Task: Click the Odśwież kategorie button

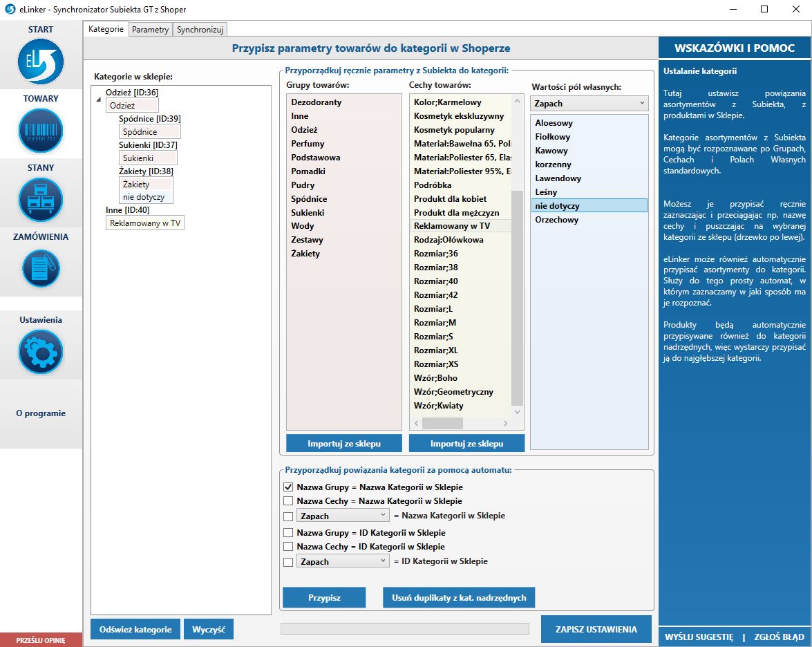Action: [x=135, y=630]
